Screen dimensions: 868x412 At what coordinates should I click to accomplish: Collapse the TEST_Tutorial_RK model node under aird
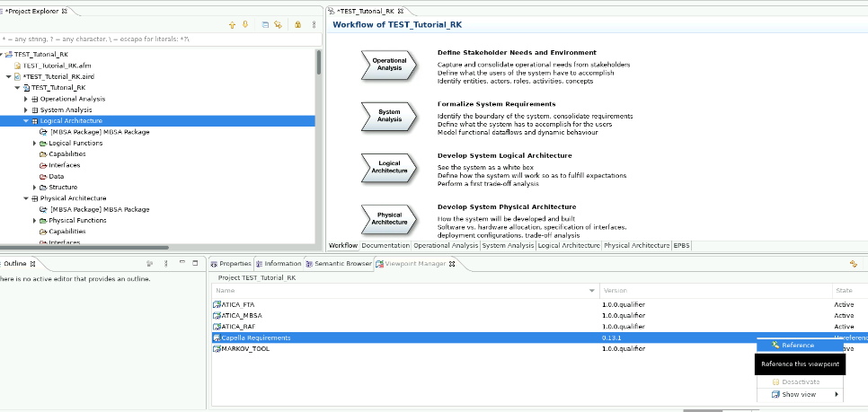(x=17, y=88)
